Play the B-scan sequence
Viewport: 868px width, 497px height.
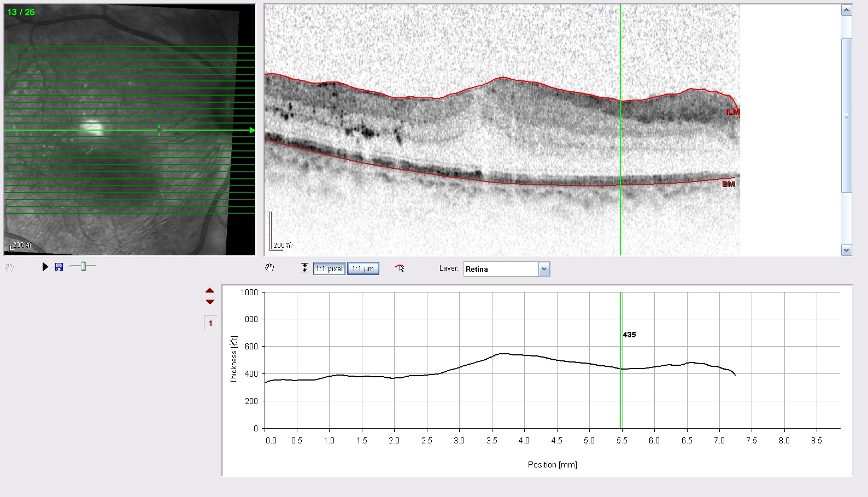45,267
